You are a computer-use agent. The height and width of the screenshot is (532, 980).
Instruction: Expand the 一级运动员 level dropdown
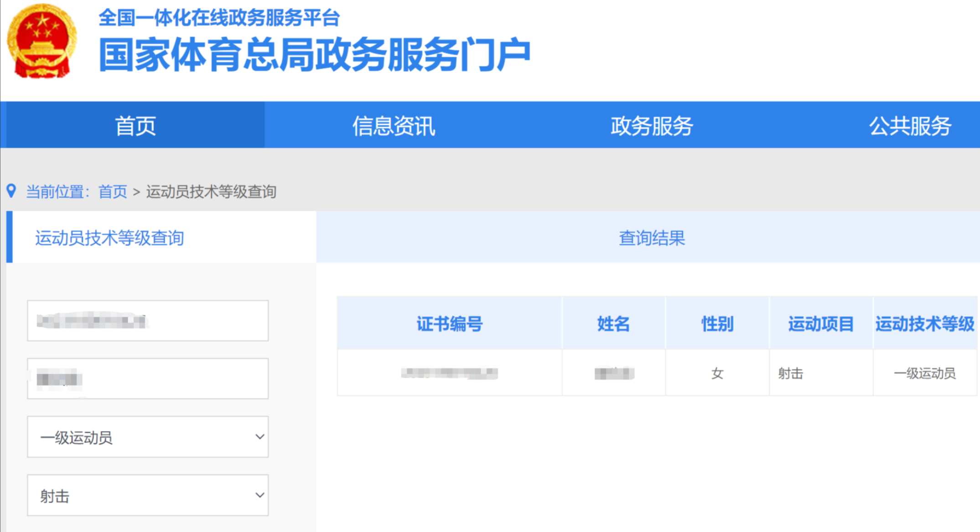(x=147, y=437)
